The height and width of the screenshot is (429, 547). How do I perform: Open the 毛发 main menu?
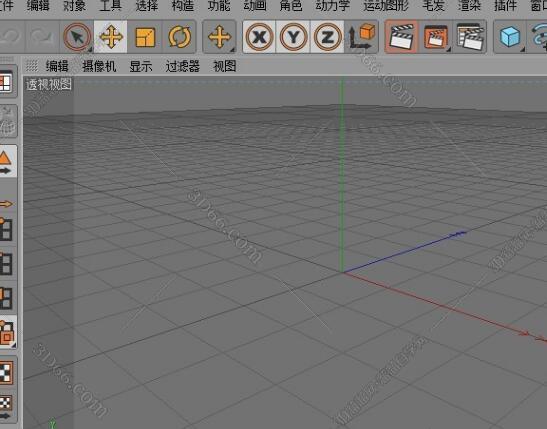[433, 6]
